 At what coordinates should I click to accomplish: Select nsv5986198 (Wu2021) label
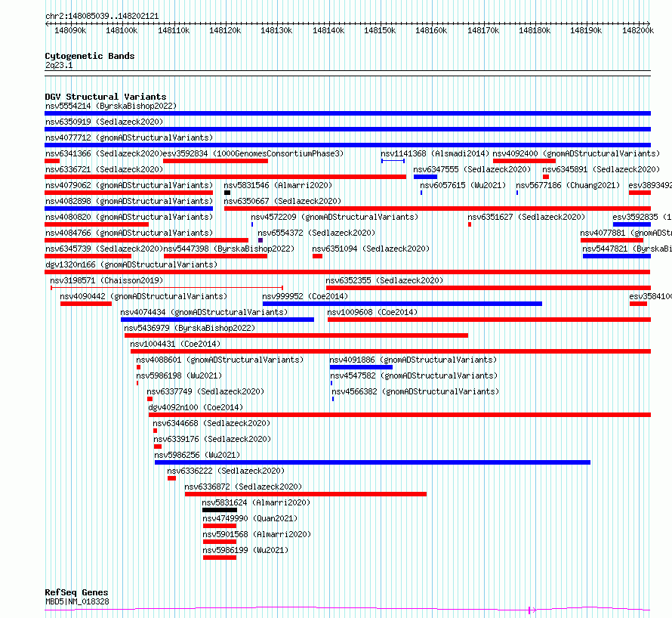179,375
